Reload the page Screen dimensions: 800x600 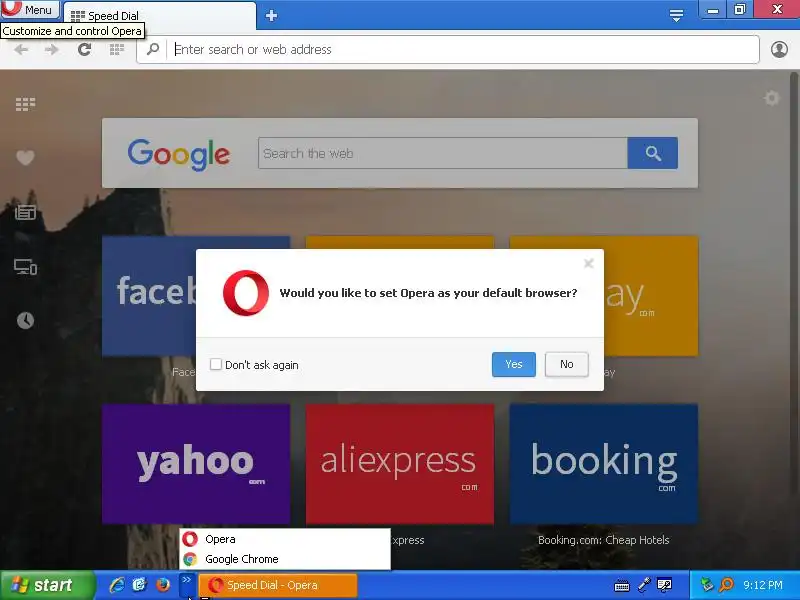pos(84,49)
